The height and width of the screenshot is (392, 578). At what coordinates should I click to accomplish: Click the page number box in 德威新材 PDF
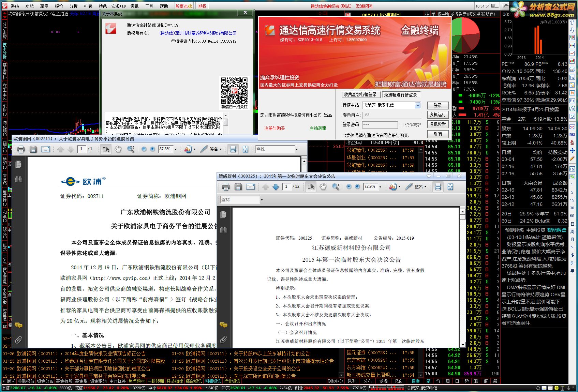point(287,187)
